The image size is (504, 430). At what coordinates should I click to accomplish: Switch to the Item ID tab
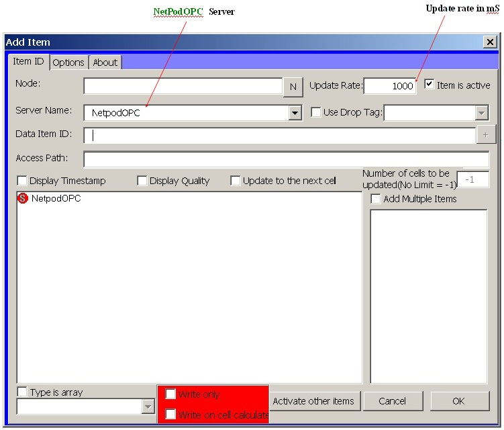coord(28,61)
